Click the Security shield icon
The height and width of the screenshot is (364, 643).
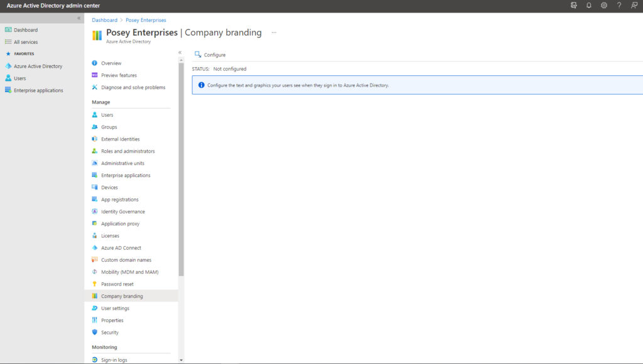[95, 333]
